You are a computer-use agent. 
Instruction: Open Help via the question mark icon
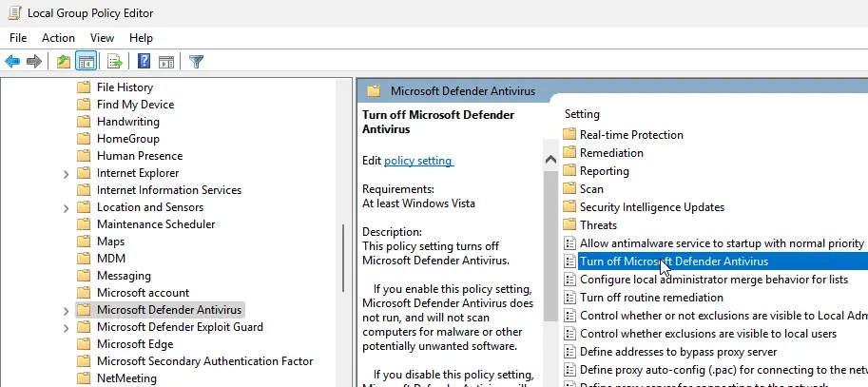pyautogui.click(x=144, y=62)
